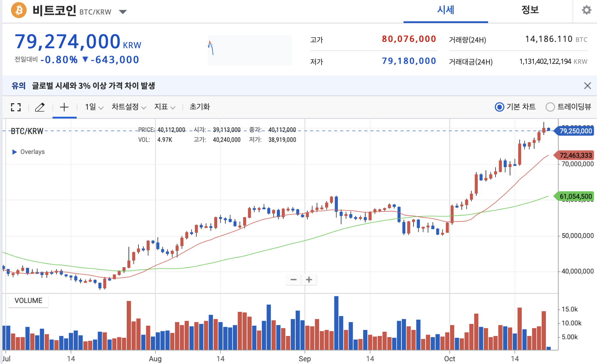Click the Oct date axis label
This screenshot has height=364, width=597.
click(449, 359)
